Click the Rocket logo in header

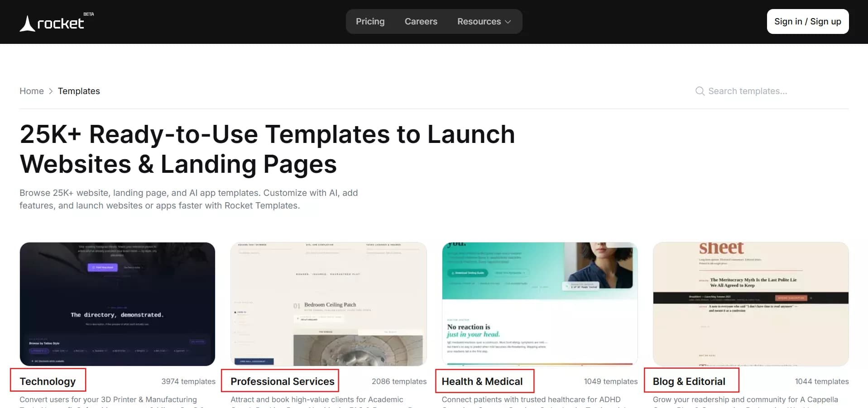(x=53, y=23)
